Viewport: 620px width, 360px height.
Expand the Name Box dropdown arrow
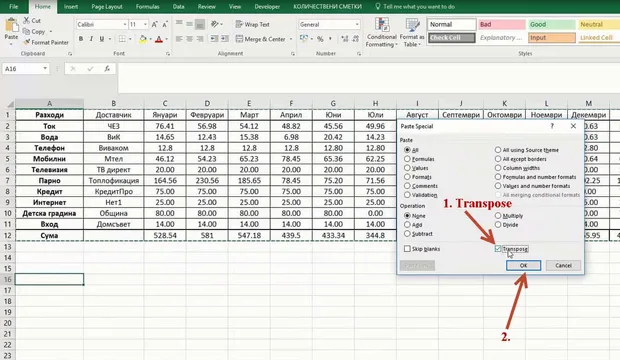pos(45,68)
